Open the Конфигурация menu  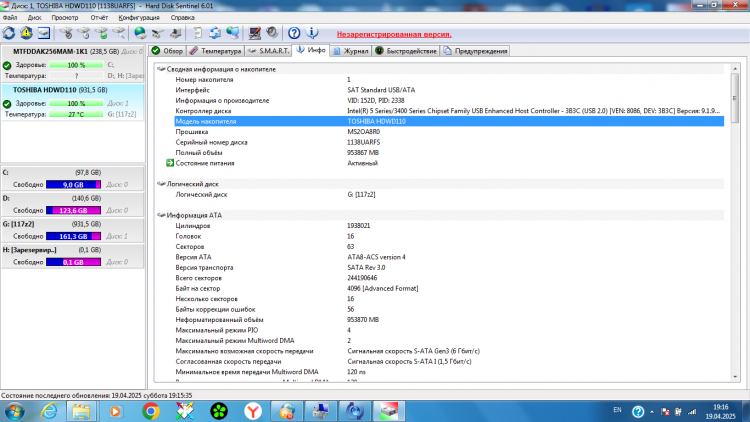pyautogui.click(x=139, y=18)
